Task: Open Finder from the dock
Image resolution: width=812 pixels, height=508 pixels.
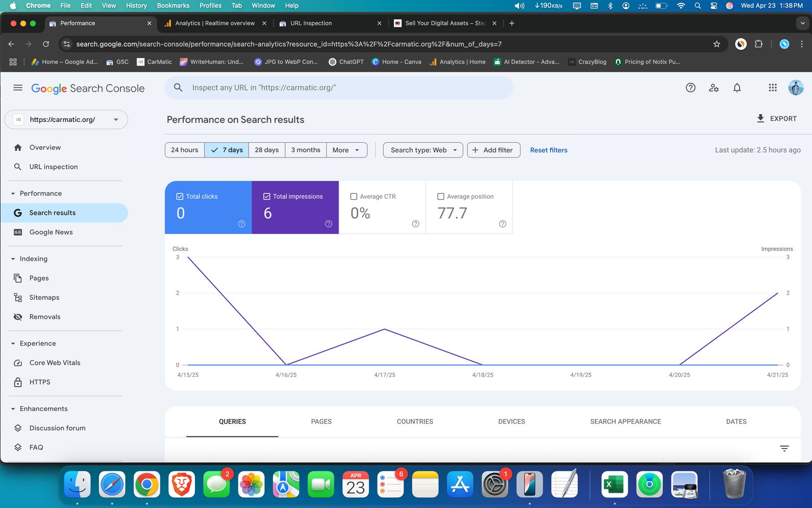Action: point(77,484)
